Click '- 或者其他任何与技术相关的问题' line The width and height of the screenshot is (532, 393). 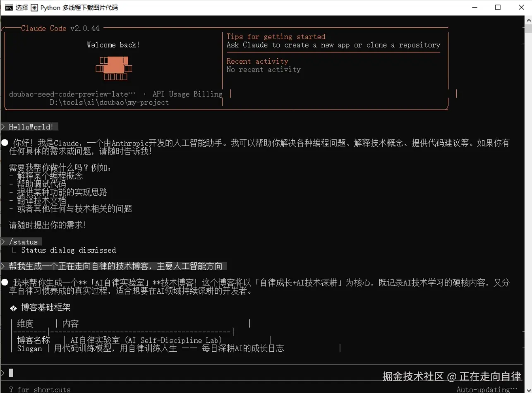pos(71,209)
